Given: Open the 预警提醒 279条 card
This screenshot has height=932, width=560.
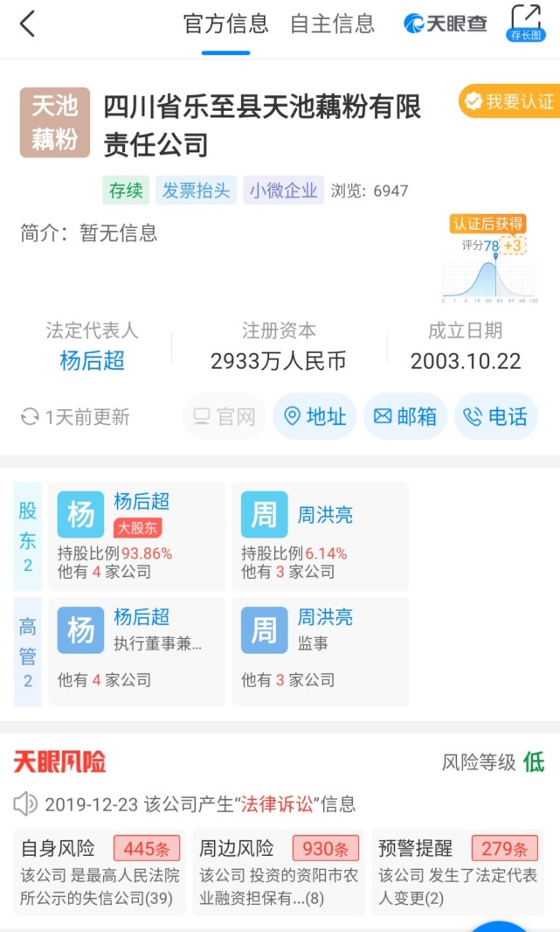Looking at the screenshot, I should click(x=458, y=873).
